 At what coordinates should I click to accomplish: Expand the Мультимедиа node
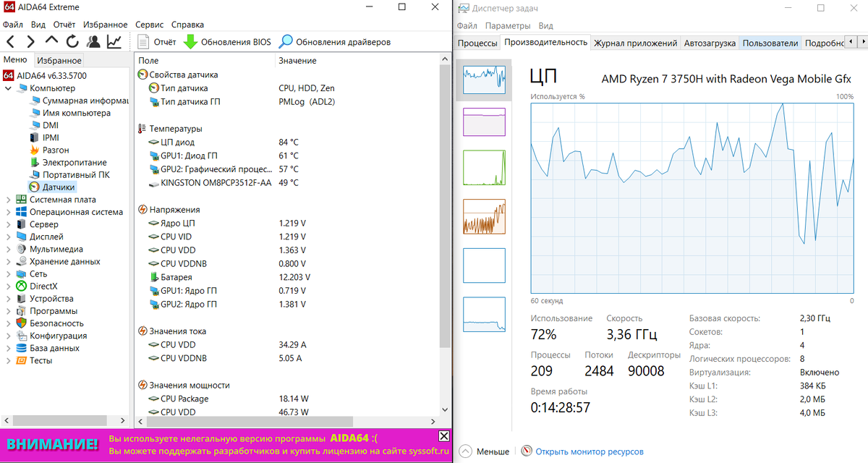(8, 249)
